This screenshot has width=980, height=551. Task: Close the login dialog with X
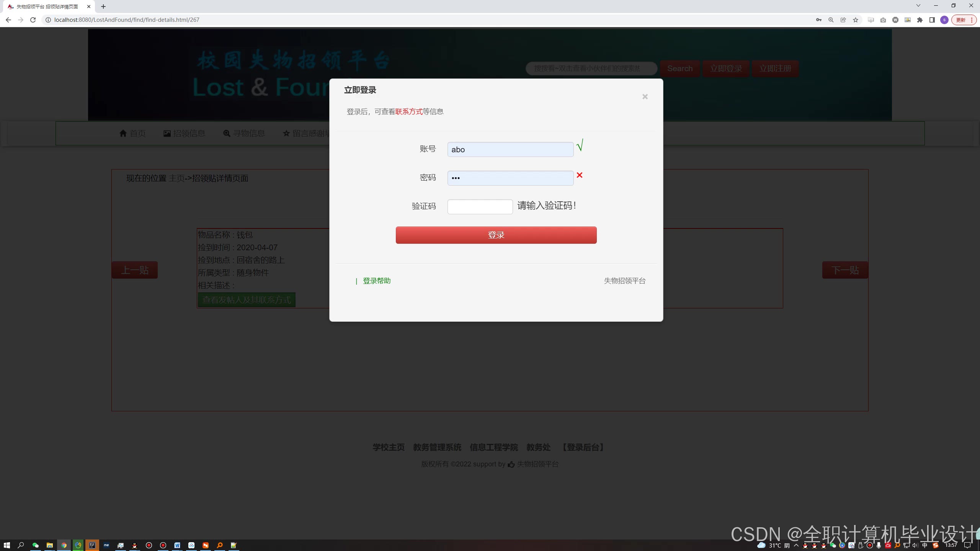coord(645,97)
